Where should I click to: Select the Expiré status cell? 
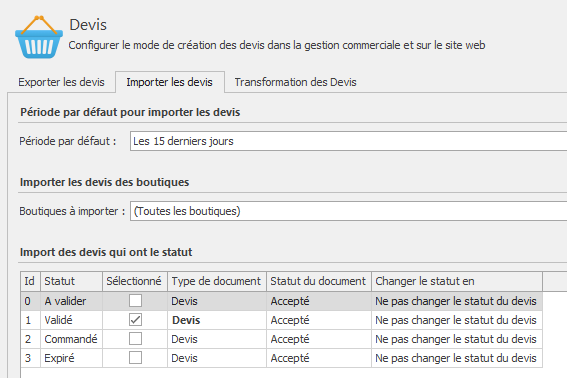[71, 358]
